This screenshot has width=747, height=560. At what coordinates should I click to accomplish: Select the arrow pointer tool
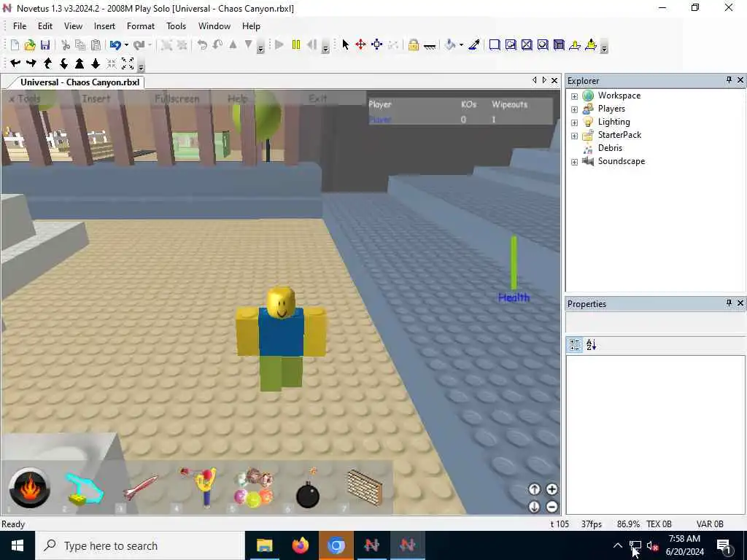pos(345,44)
